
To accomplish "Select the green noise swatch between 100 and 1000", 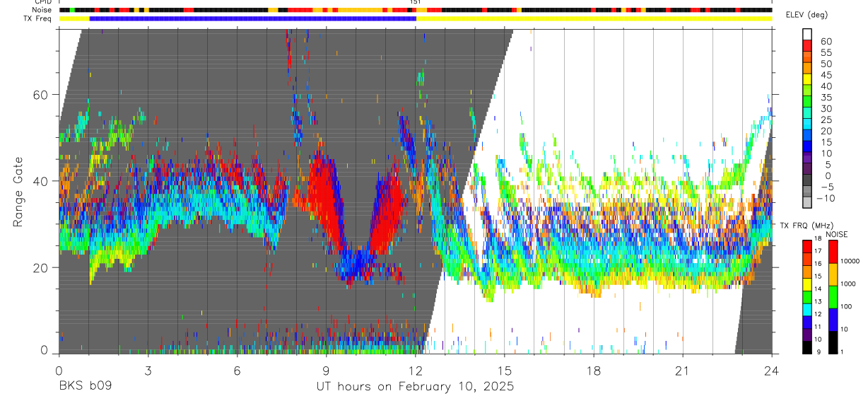I will coord(833,296).
